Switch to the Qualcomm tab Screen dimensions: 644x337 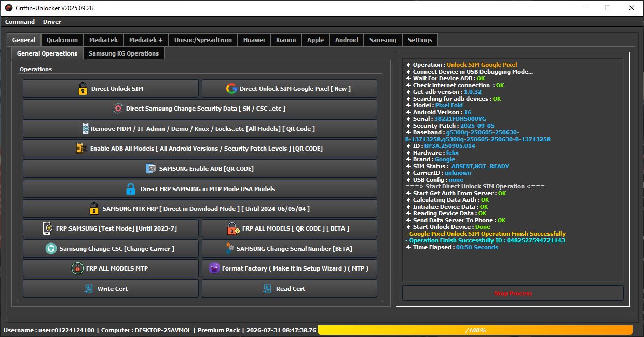coord(62,40)
